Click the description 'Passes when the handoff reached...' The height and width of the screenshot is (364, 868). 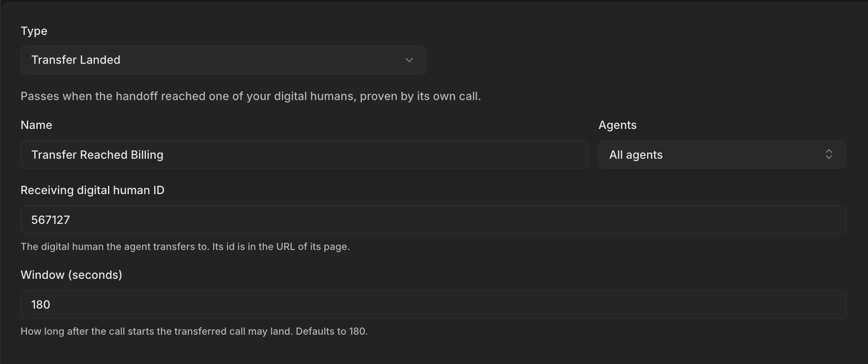(251, 96)
